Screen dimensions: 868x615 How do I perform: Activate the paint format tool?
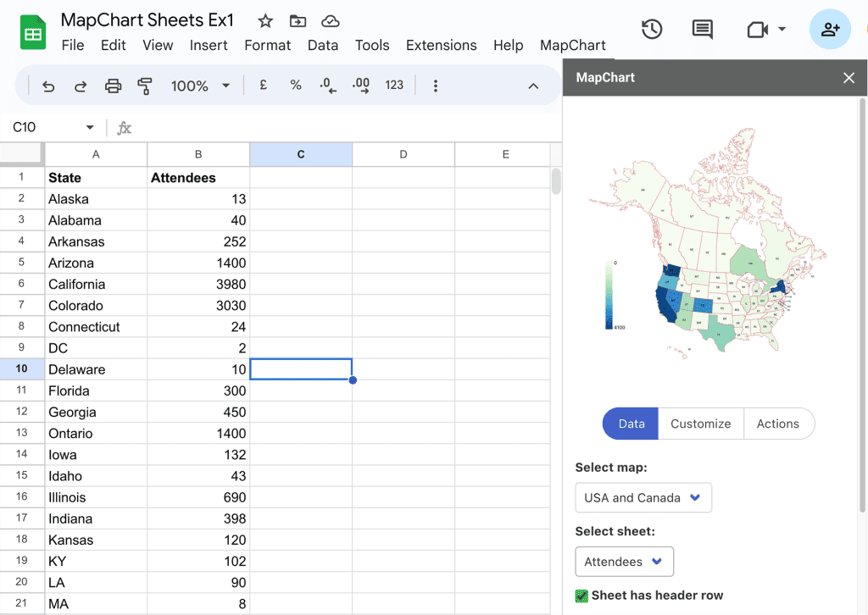(x=144, y=86)
